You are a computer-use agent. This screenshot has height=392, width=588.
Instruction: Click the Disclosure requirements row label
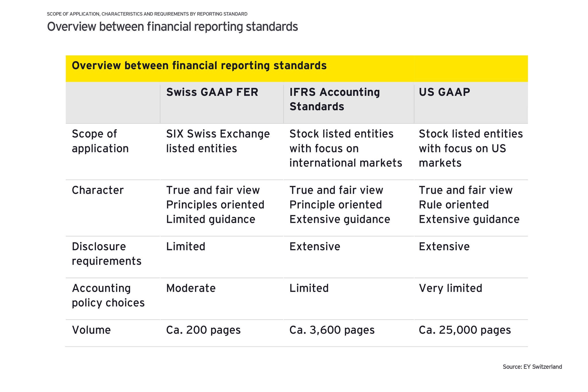106,254
